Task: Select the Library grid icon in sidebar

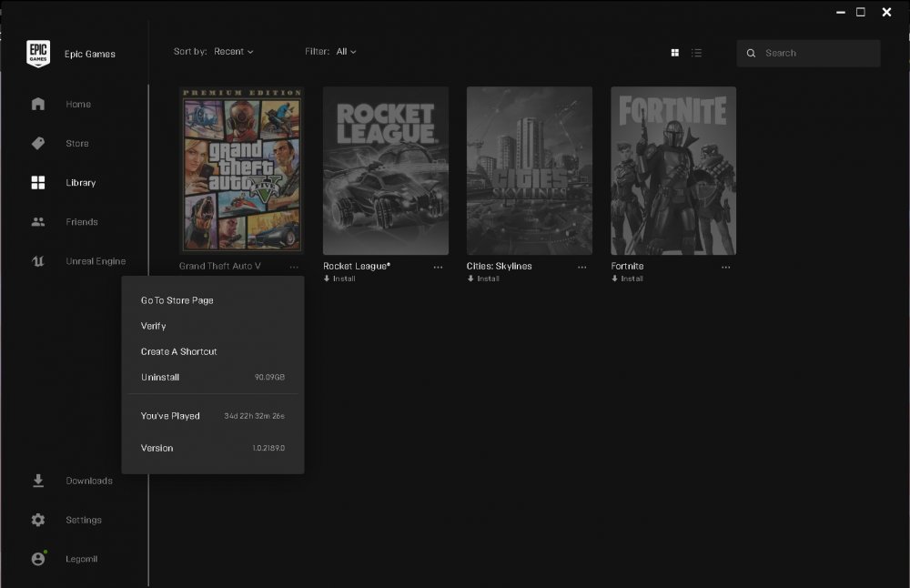Action: click(38, 182)
